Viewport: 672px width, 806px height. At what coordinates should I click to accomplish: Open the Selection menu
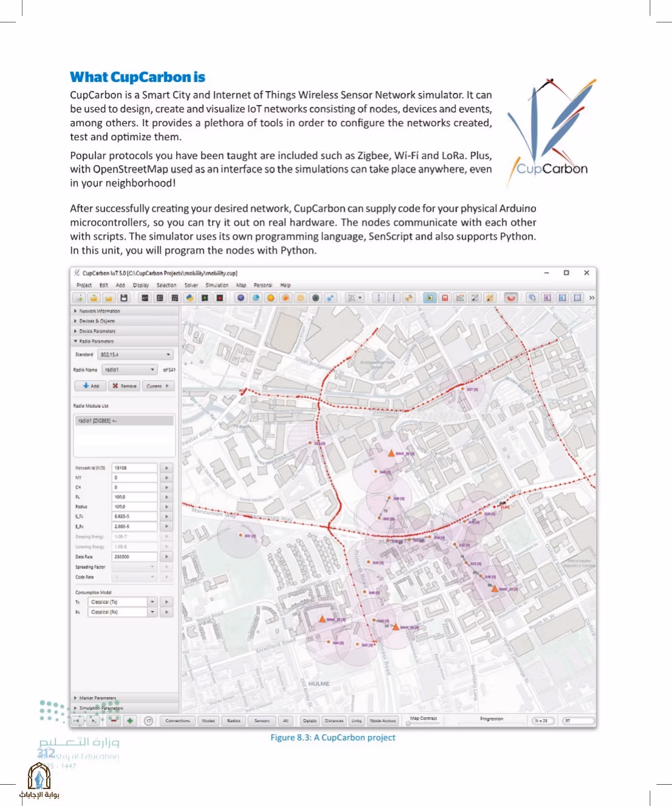(166, 285)
